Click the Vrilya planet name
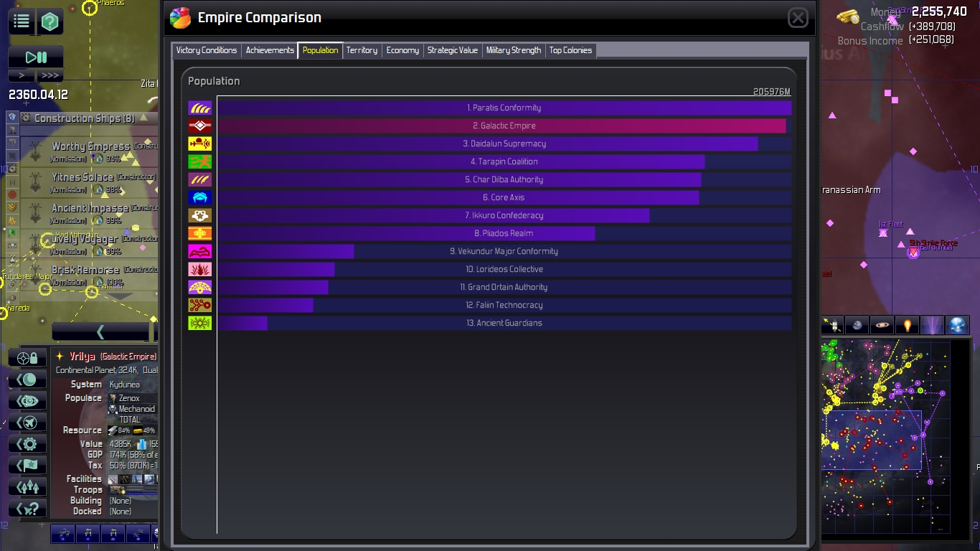Image resolution: width=980 pixels, height=551 pixels. click(x=83, y=357)
